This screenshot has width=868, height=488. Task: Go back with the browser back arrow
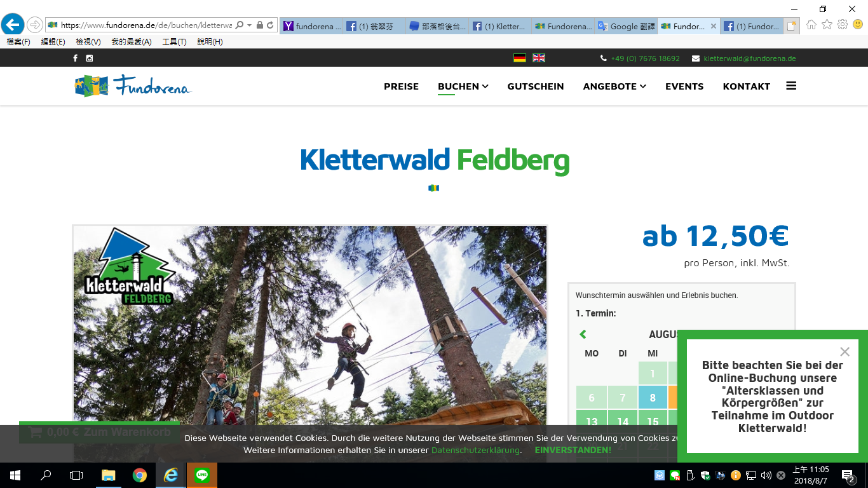pos(13,25)
